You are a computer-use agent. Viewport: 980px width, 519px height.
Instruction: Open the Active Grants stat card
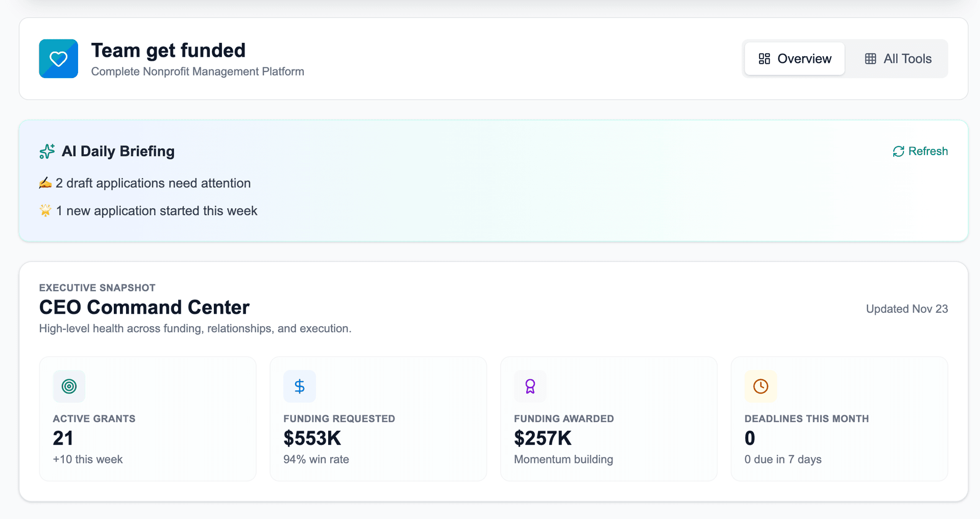(148, 418)
